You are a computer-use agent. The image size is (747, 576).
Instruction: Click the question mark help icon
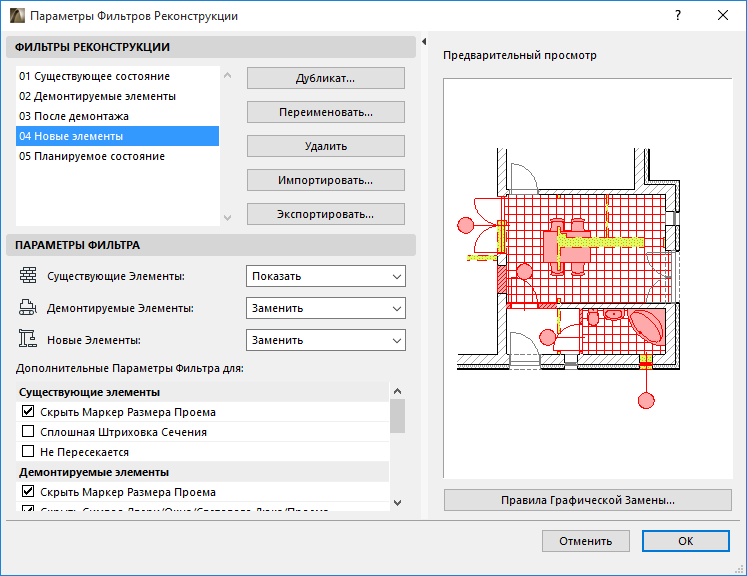(678, 16)
